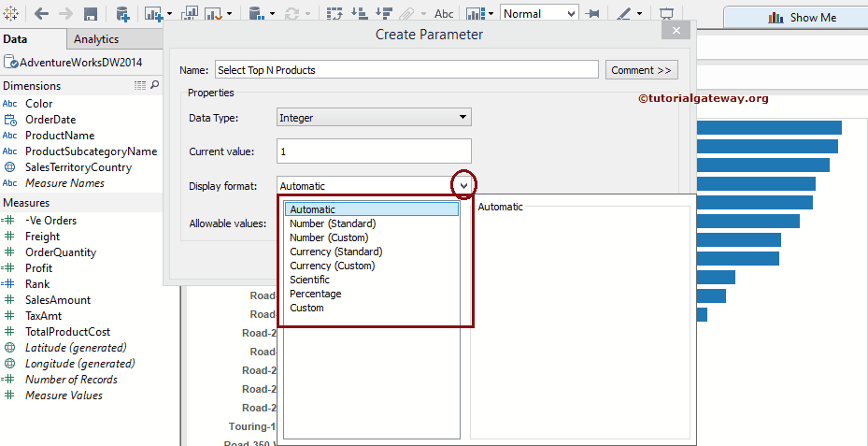Click the save disk icon
Screen dimensions: 868x446
tap(91, 14)
